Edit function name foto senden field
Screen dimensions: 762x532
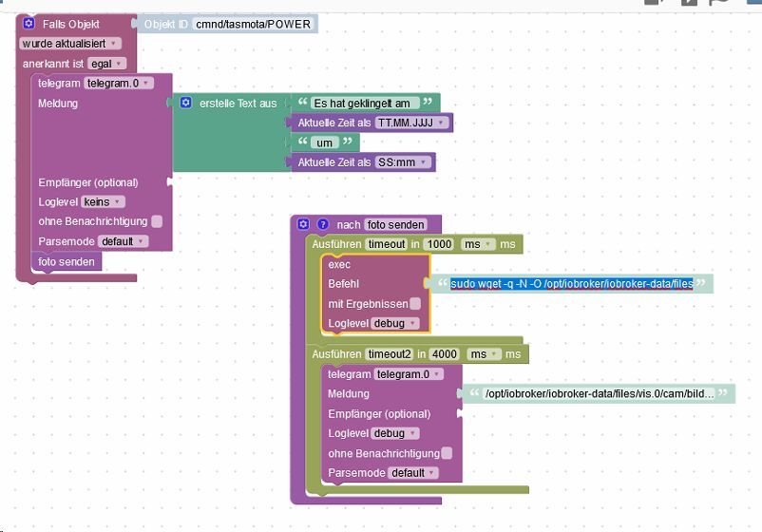coord(395,224)
